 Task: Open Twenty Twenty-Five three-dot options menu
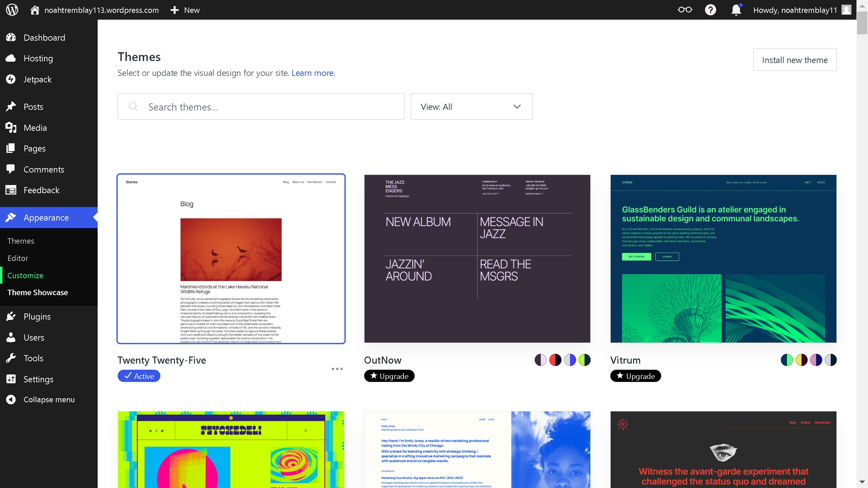(x=337, y=369)
